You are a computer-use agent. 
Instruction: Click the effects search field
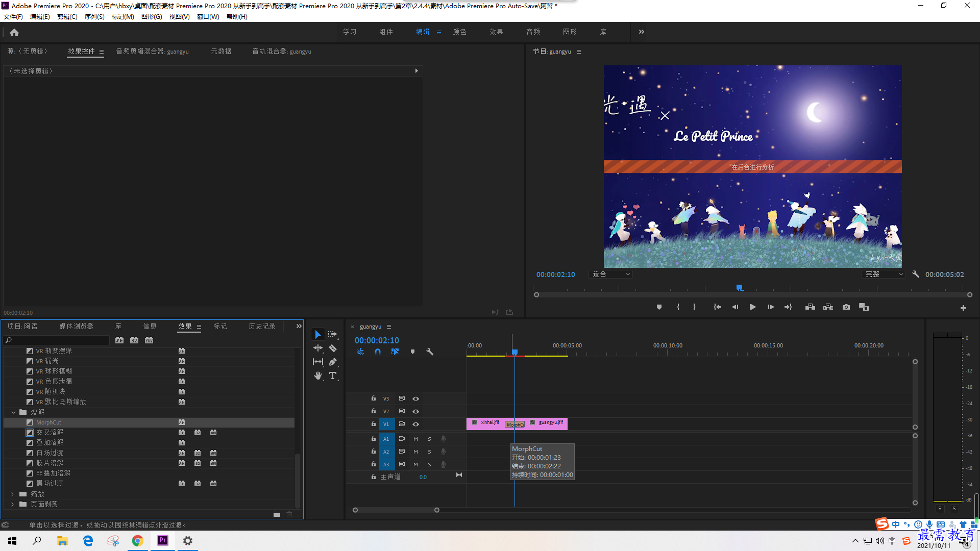click(57, 340)
